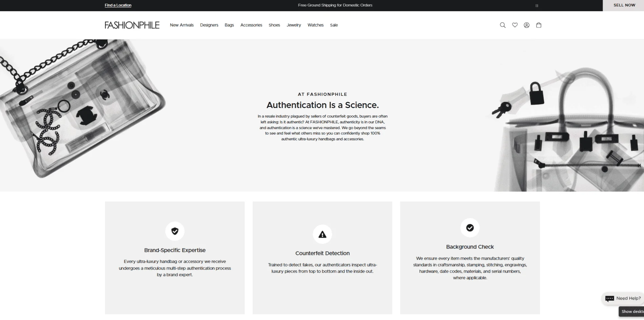Image resolution: width=644 pixels, height=320 pixels.
Task: Open the account profile icon
Action: [x=527, y=25]
